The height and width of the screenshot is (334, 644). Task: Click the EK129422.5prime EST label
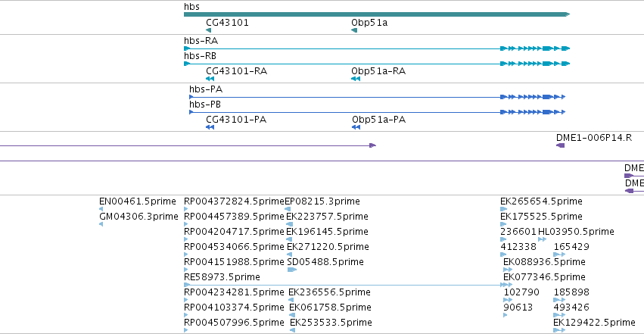594,323
